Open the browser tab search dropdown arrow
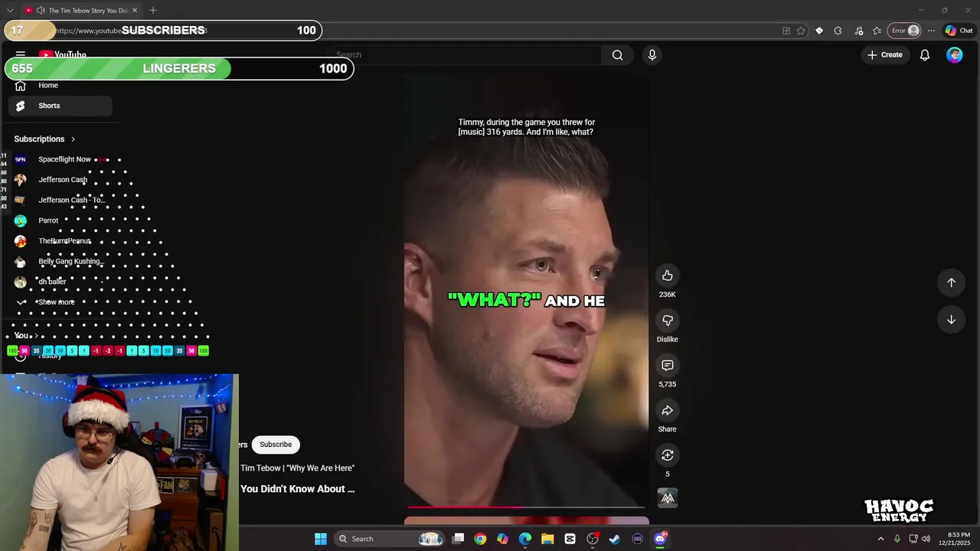 10,10
